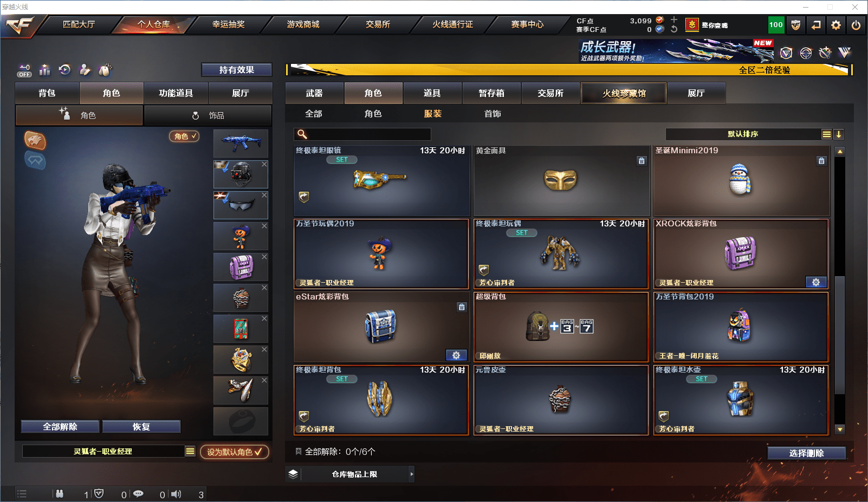The image size is (868, 502).
Task: Open the ranking stats bar-chart icon
Action: click(x=45, y=70)
